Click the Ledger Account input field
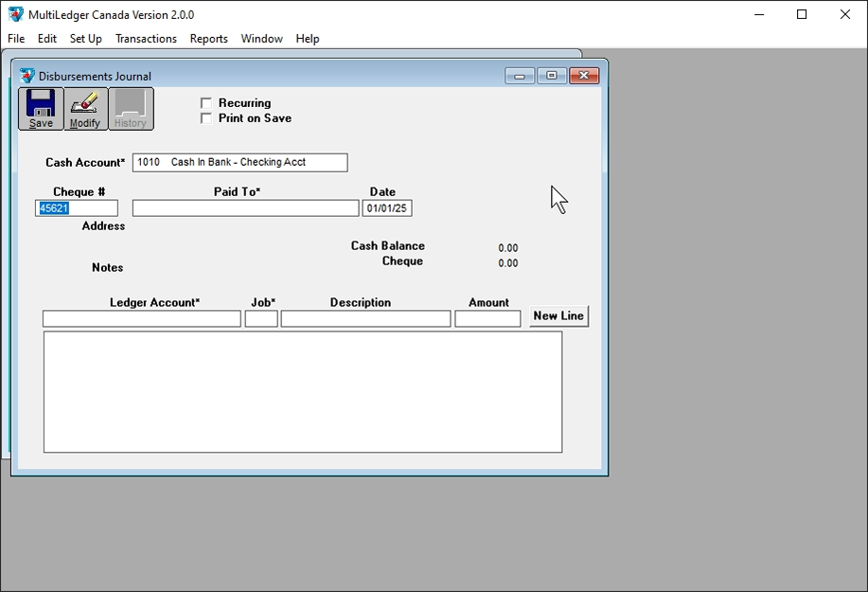This screenshot has height=592, width=868. click(141, 319)
